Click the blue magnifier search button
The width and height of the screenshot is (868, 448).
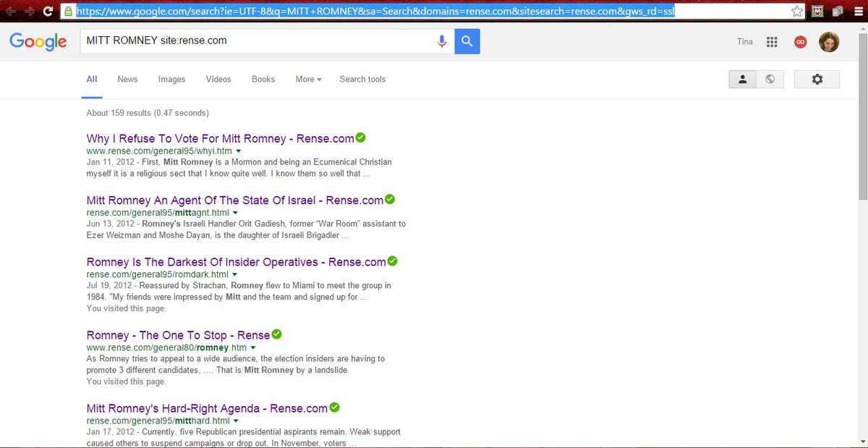[467, 41]
